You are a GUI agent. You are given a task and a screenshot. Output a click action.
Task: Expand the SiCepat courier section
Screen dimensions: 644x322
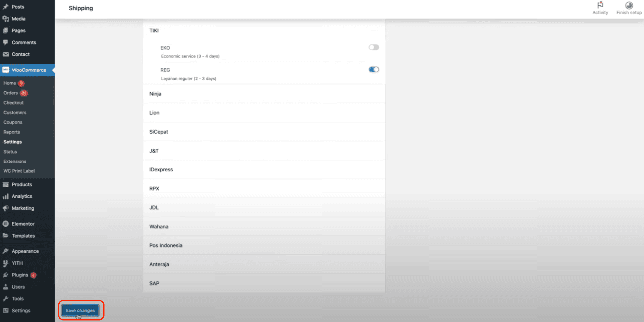tap(264, 132)
